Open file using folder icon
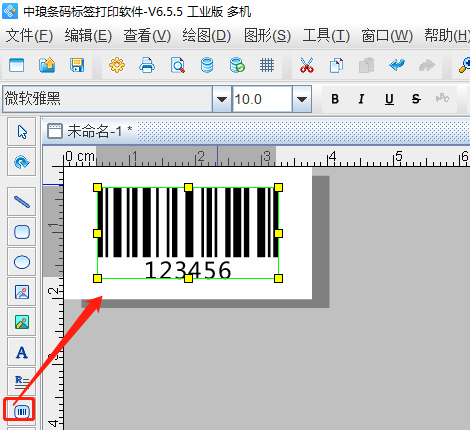Screen dimensions: 470x430 [47, 65]
